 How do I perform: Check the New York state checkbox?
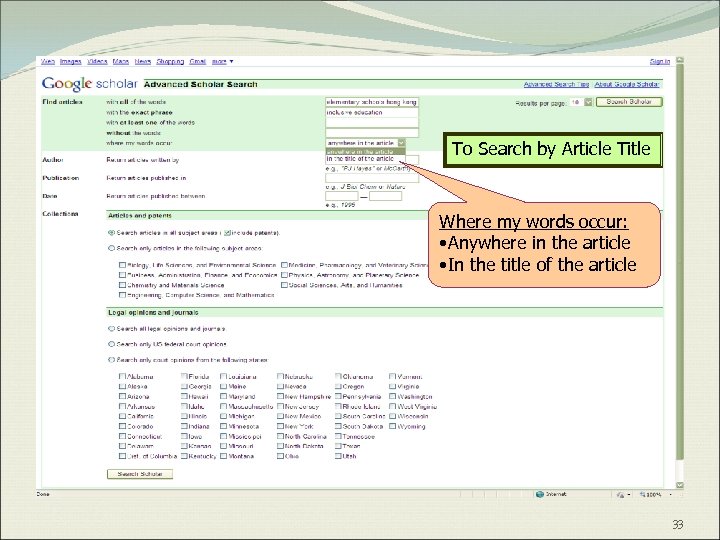point(280,427)
